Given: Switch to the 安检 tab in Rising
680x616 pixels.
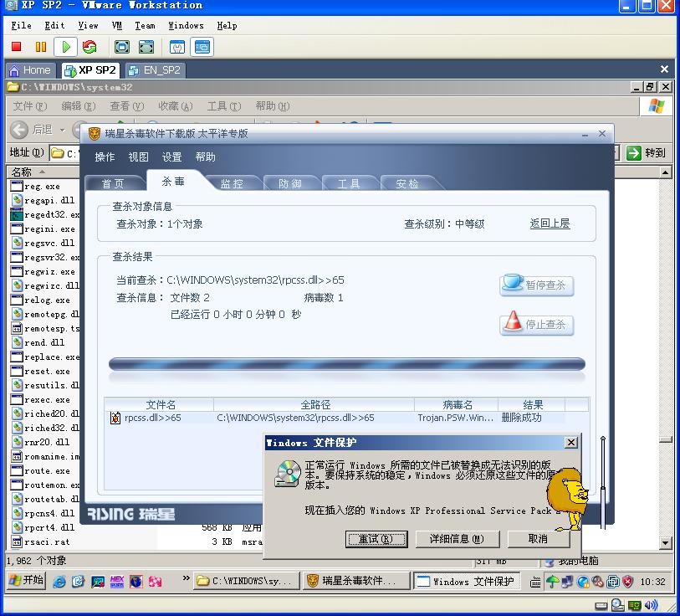Looking at the screenshot, I should (407, 183).
